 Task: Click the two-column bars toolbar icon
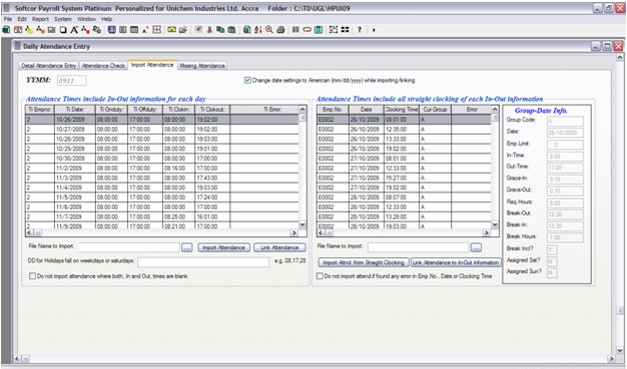pos(296,30)
